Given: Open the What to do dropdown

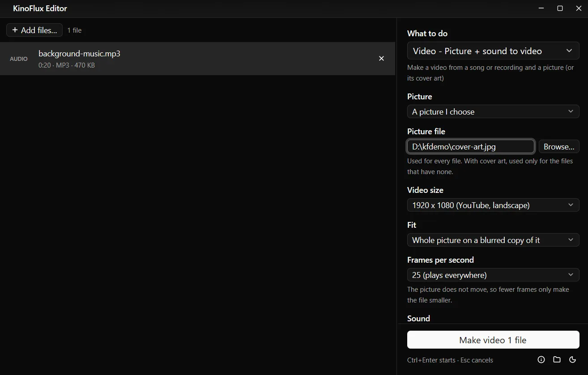Looking at the screenshot, I should coord(493,51).
